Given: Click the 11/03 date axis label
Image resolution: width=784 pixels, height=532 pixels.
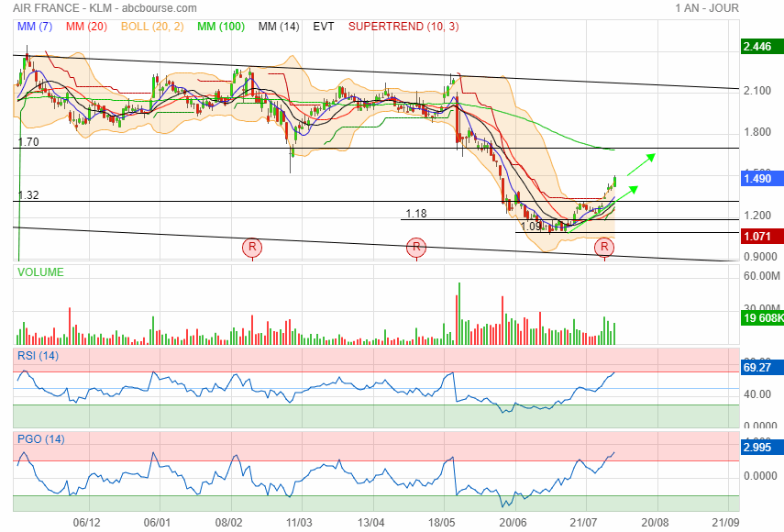Looking at the screenshot, I should coord(299,523).
